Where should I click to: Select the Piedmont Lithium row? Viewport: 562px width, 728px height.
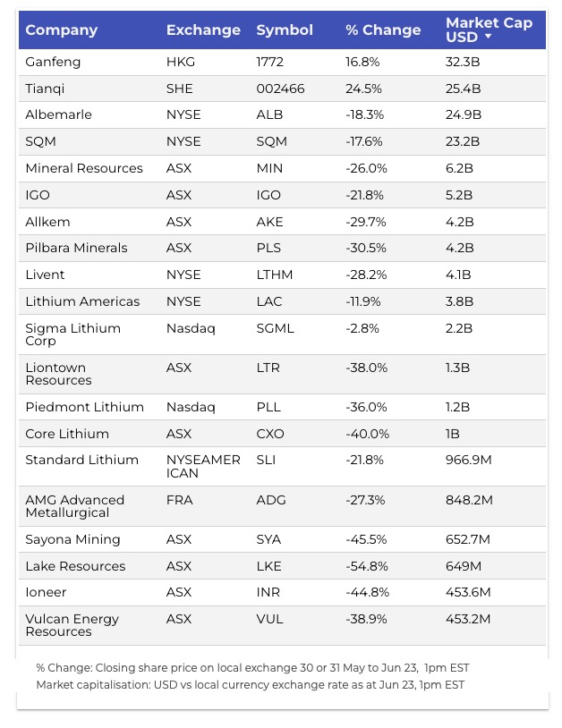click(x=85, y=407)
